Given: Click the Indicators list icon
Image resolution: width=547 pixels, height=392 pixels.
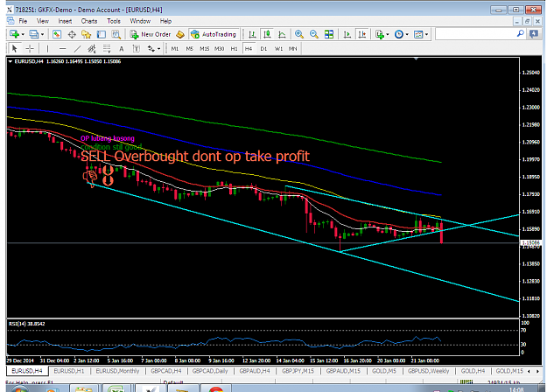Looking at the screenshot, I should pyautogui.click(x=380, y=34).
